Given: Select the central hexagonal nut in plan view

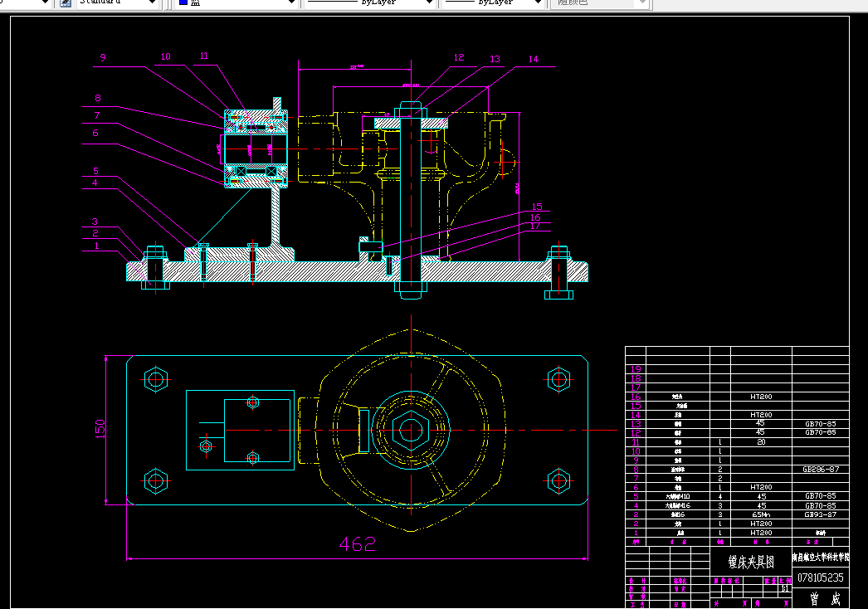Looking at the screenshot, I should point(411,430).
